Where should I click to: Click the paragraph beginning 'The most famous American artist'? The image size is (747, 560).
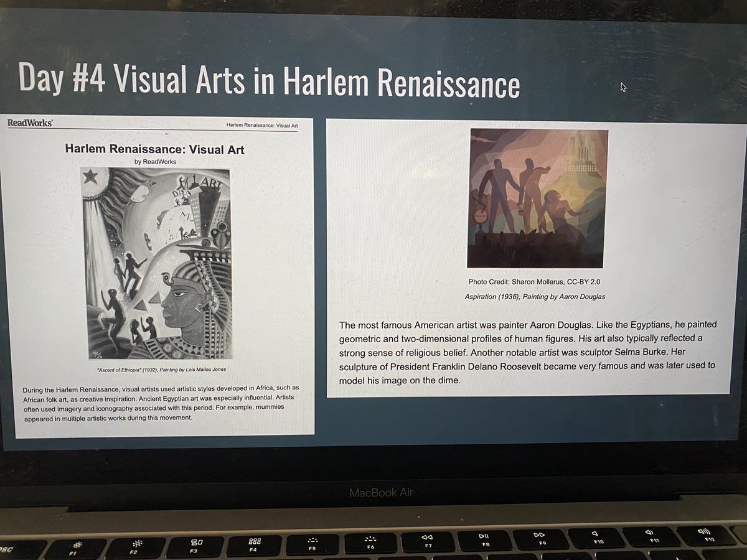(x=527, y=352)
